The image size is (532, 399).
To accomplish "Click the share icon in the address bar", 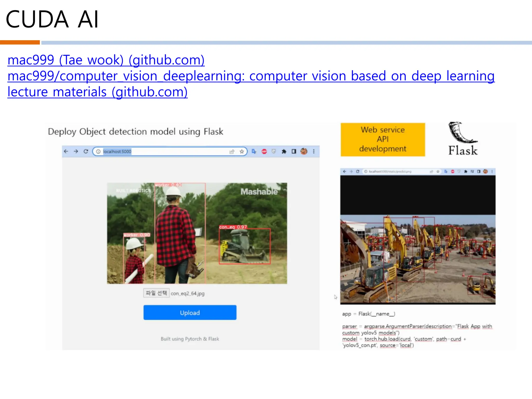I will pyautogui.click(x=232, y=151).
